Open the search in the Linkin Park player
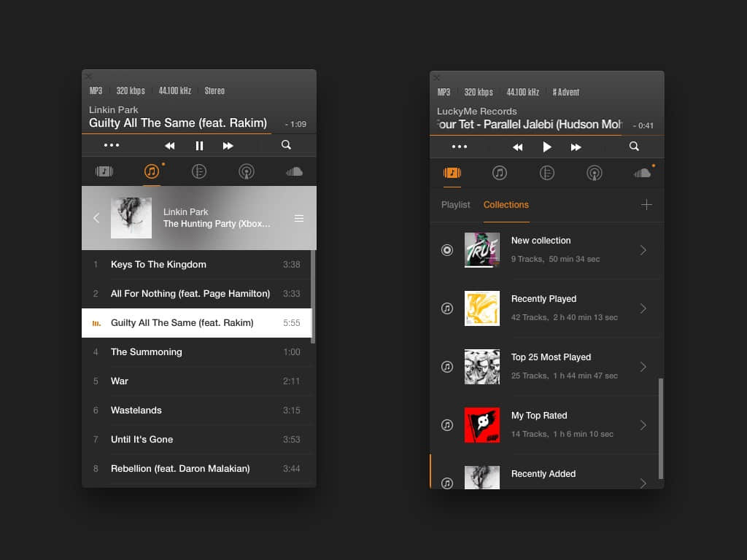Screen dimensions: 747x560 [x=286, y=145]
